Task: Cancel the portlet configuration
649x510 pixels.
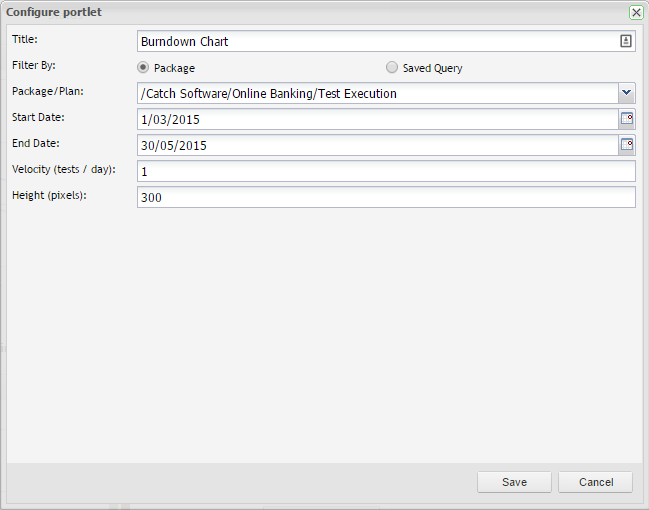Action: 595,482
